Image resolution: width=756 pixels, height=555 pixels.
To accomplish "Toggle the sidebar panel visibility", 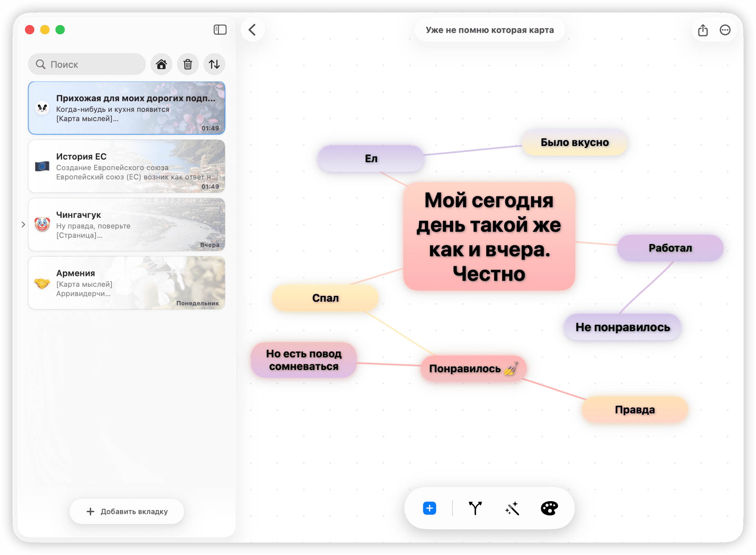I will [x=220, y=30].
